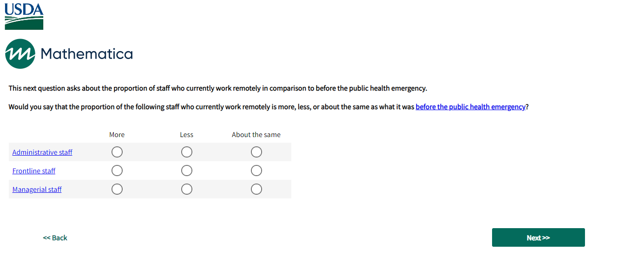
Task: Open the Managerial staff definition link
Action: [x=37, y=190]
